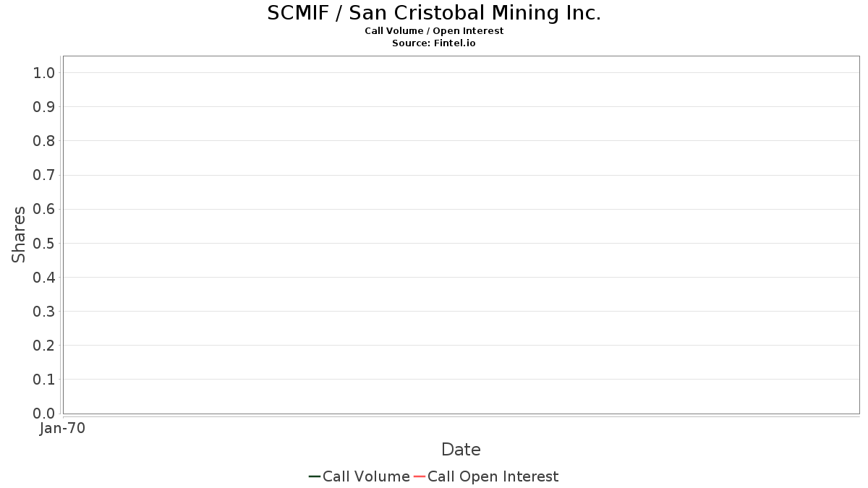Screen dimensions: 868x488
Task: Click the center of the empty plot area
Action: pos(461,235)
